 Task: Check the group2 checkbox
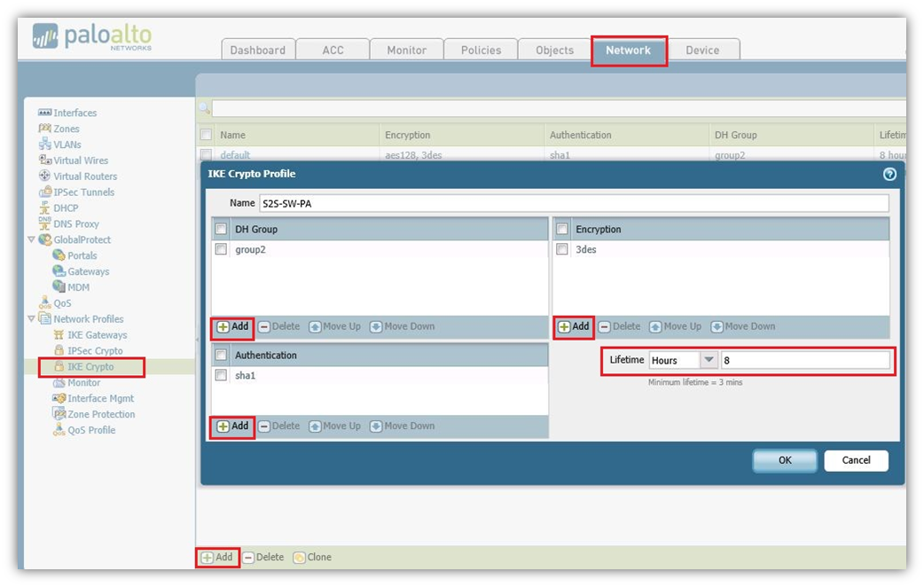coord(222,250)
